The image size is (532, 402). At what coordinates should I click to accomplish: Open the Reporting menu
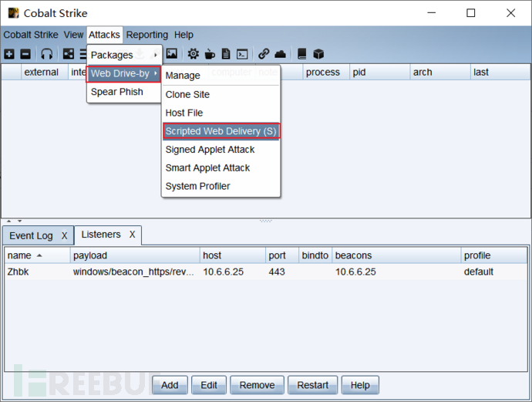tap(146, 35)
